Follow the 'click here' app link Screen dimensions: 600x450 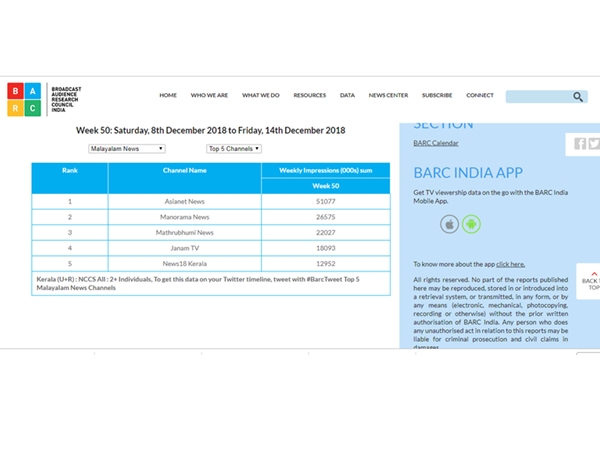tap(510, 264)
